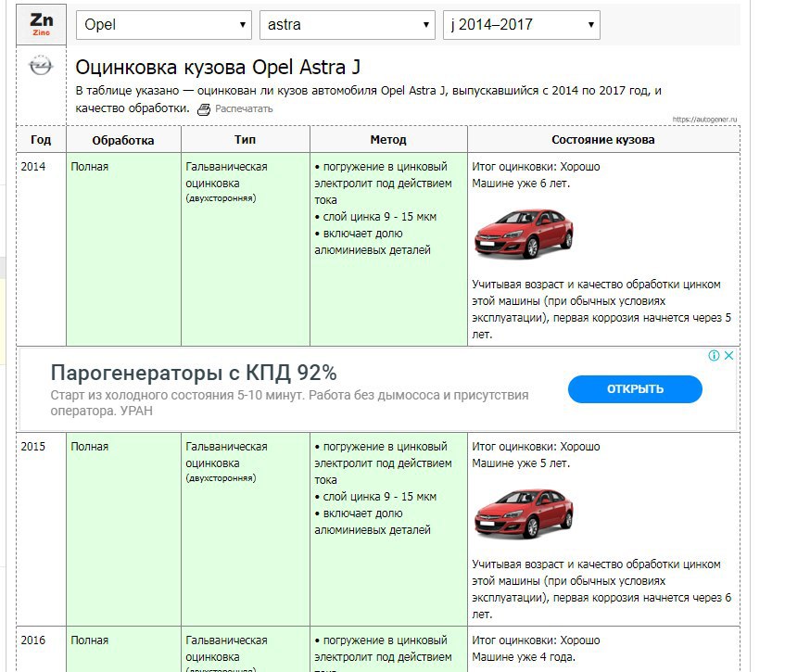
Task: Click 'Машине уже 5 лет.' text
Action: tap(521, 463)
